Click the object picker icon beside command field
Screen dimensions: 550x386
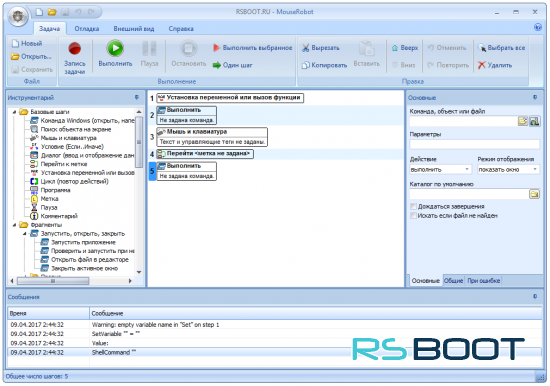[535, 121]
